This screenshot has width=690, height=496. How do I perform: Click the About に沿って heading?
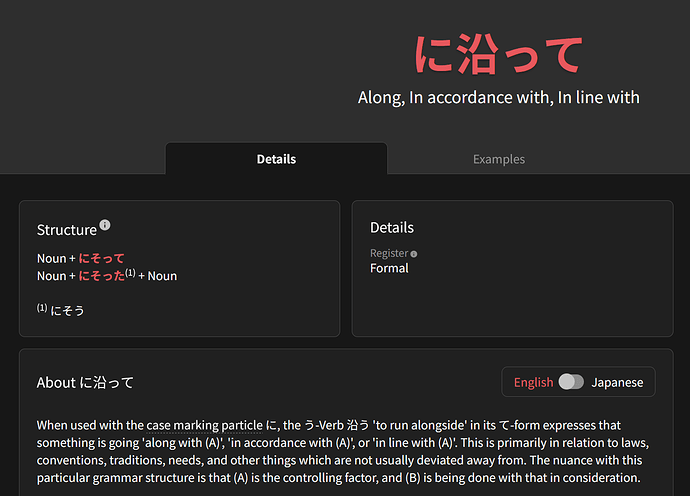click(85, 382)
